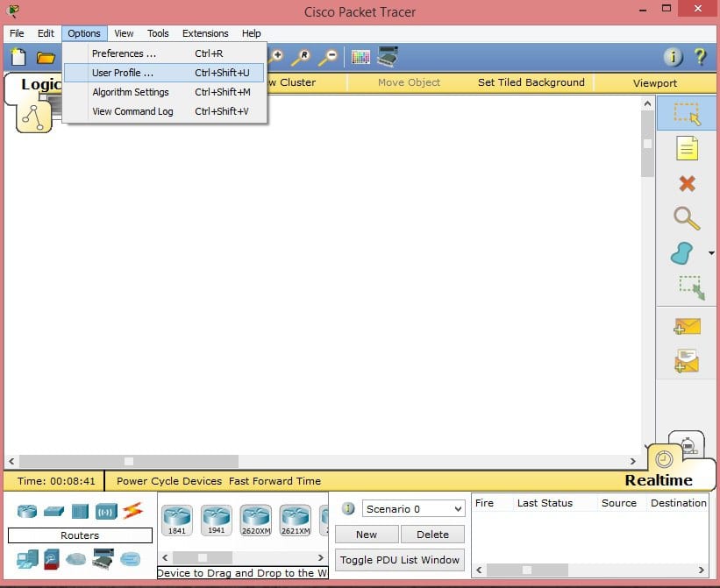The width and height of the screenshot is (720, 588).
Task: Click the Viewport button
Action: [x=655, y=83]
